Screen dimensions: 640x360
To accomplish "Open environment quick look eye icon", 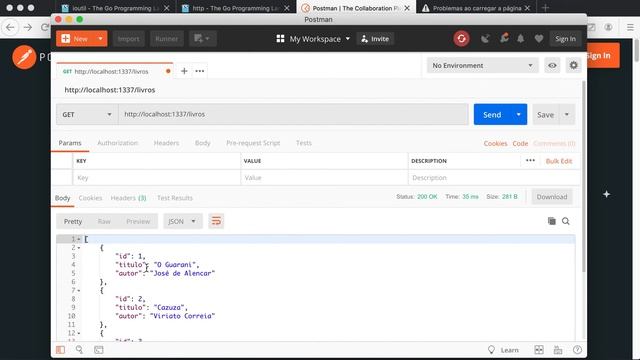I will (x=552, y=65).
